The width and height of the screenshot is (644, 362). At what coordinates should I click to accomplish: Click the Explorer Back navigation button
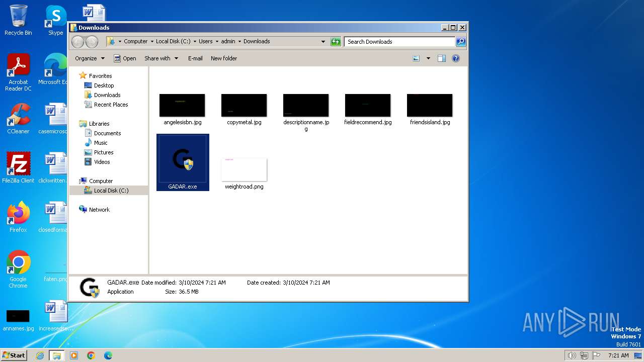coord(78,42)
